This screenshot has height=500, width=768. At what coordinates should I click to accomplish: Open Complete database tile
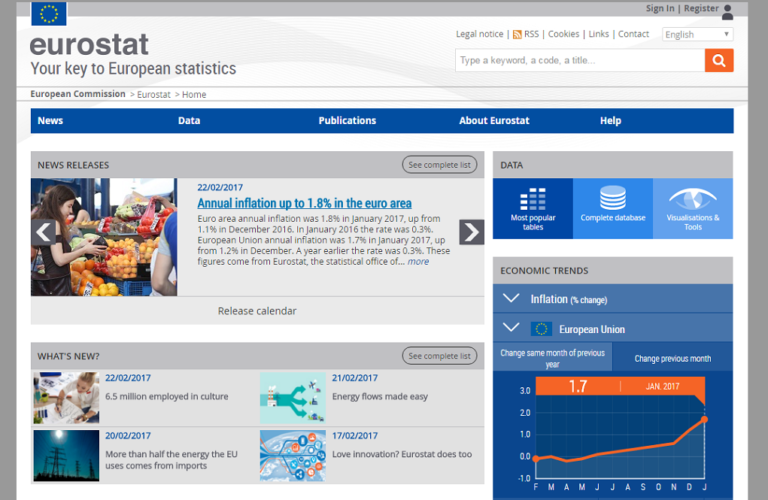[613, 209]
